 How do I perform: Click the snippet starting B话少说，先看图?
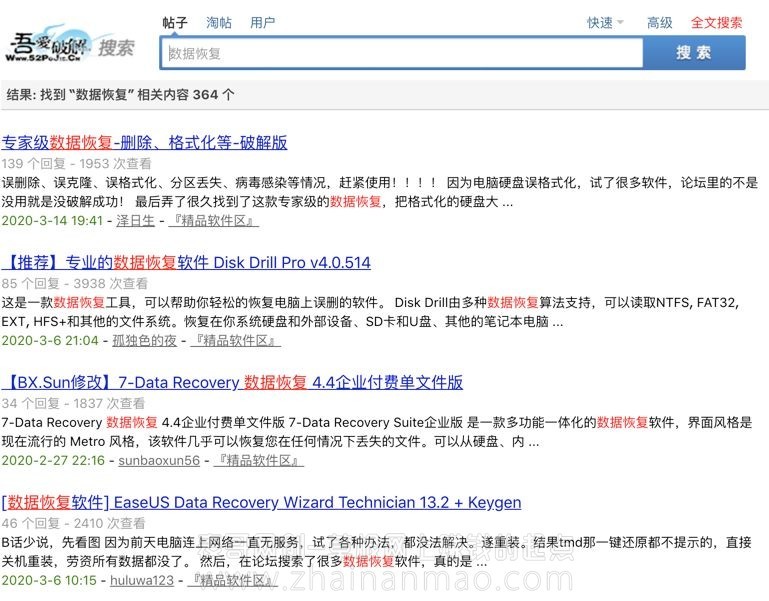(x=377, y=551)
